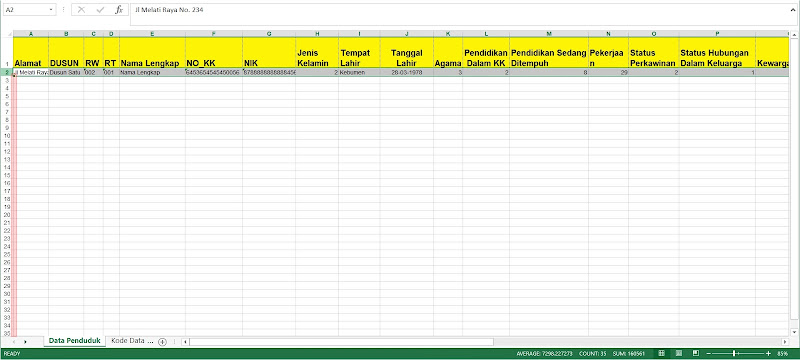Viewport: 800px width, 360px height.
Task: Select cell with date 28-03-1978
Action: [x=407, y=73]
